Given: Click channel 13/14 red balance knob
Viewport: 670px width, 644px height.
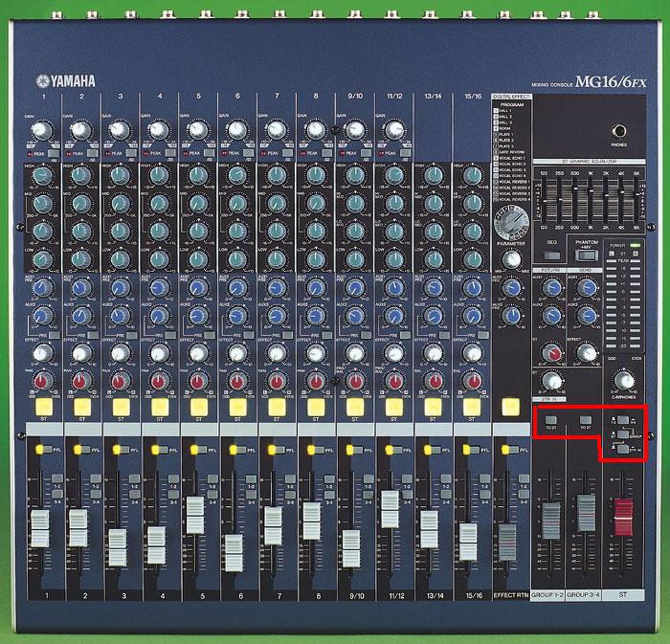Looking at the screenshot, I should [x=433, y=381].
